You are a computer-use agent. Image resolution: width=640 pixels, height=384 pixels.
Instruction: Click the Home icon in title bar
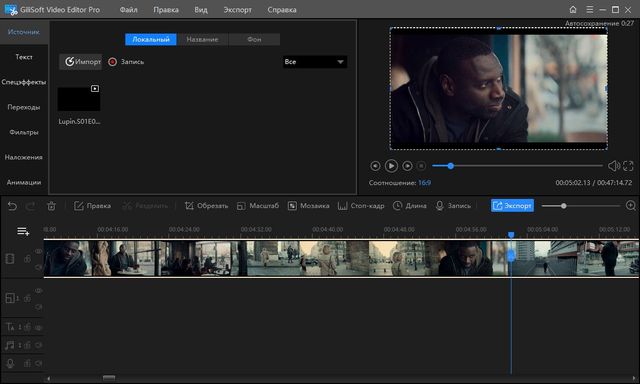point(573,9)
